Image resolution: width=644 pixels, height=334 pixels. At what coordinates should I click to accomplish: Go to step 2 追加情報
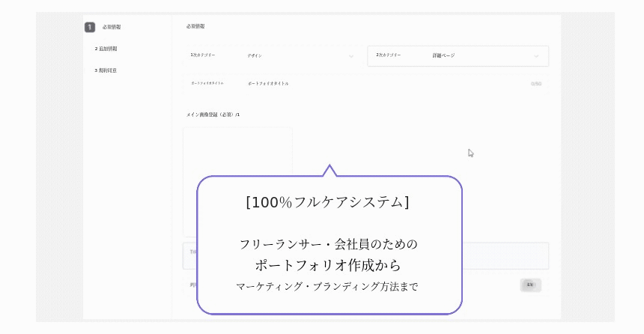[x=106, y=49]
